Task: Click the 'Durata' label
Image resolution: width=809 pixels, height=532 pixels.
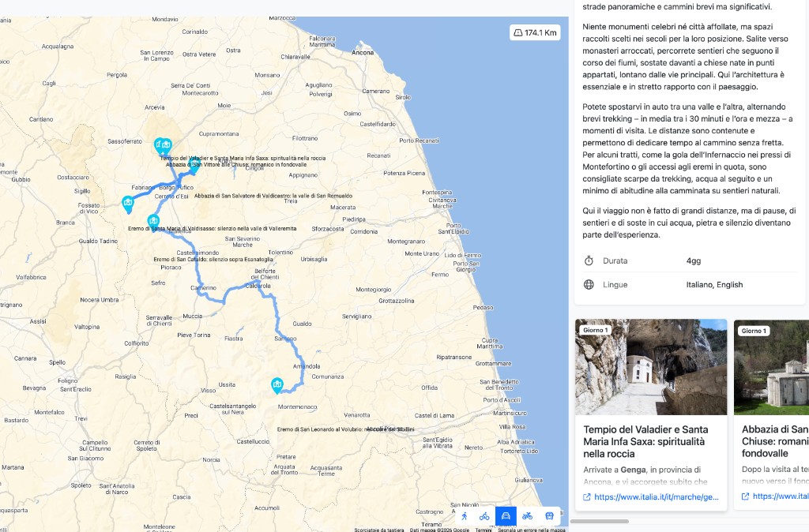Action: (615, 260)
